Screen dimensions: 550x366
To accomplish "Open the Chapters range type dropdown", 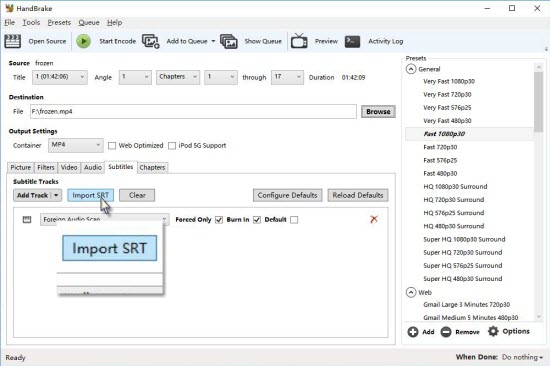I will tap(178, 77).
